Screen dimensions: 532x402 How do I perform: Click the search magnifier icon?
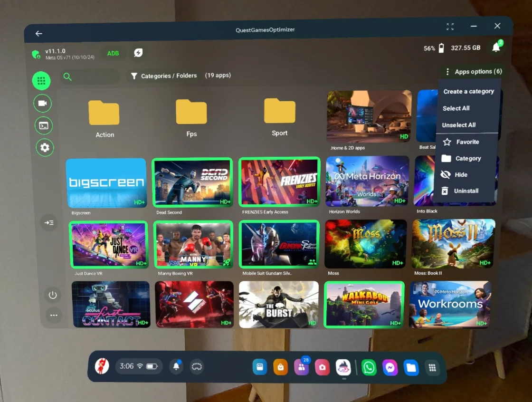(67, 77)
